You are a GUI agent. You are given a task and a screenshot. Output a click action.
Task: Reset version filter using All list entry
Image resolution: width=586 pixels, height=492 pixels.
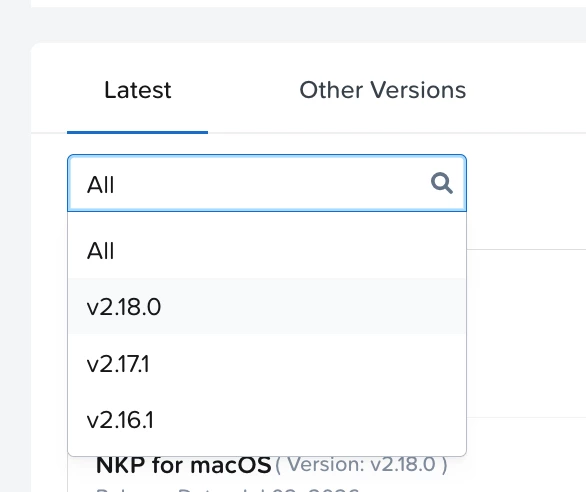coord(267,250)
